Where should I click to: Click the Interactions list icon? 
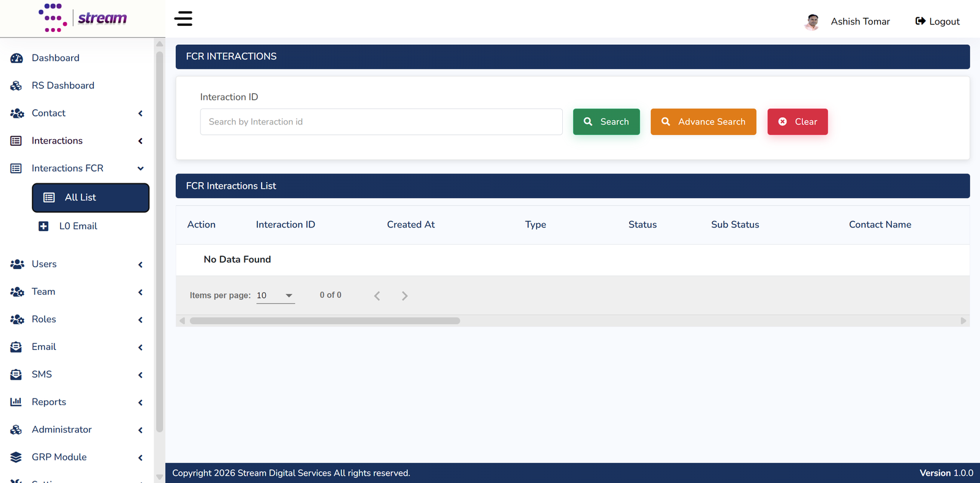(x=16, y=141)
